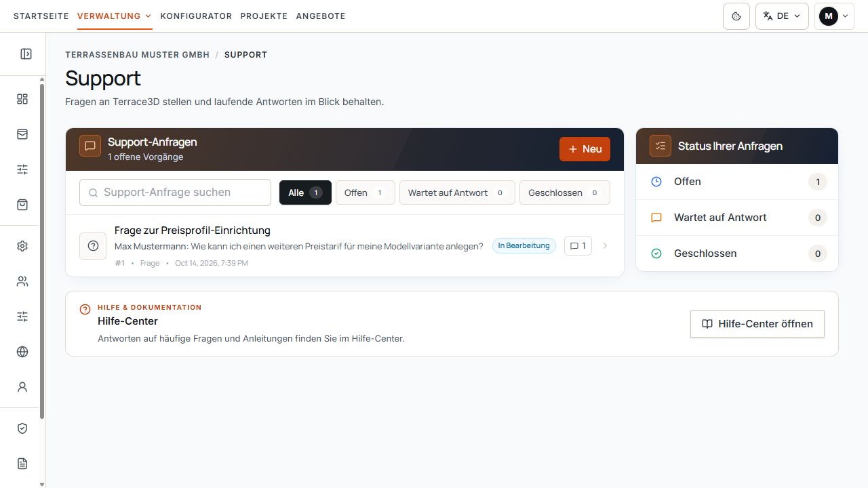The width and height of the screenshot is (868, 488).
Task: Open the shopping bag icon in sidebar
Action: (22, 205)
